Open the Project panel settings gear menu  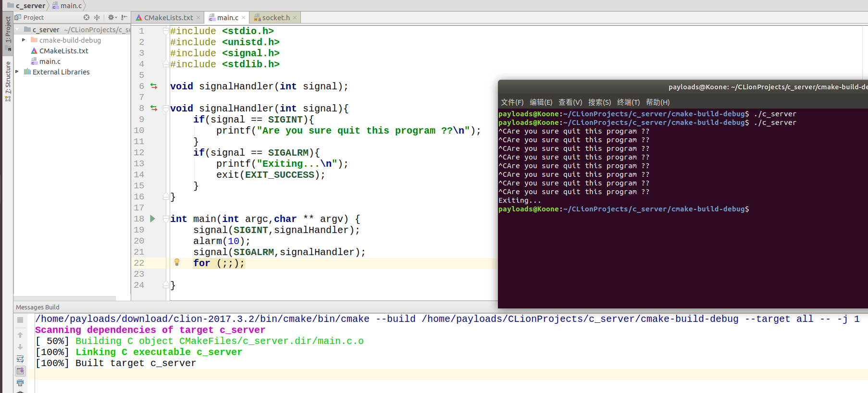[112, 17]
